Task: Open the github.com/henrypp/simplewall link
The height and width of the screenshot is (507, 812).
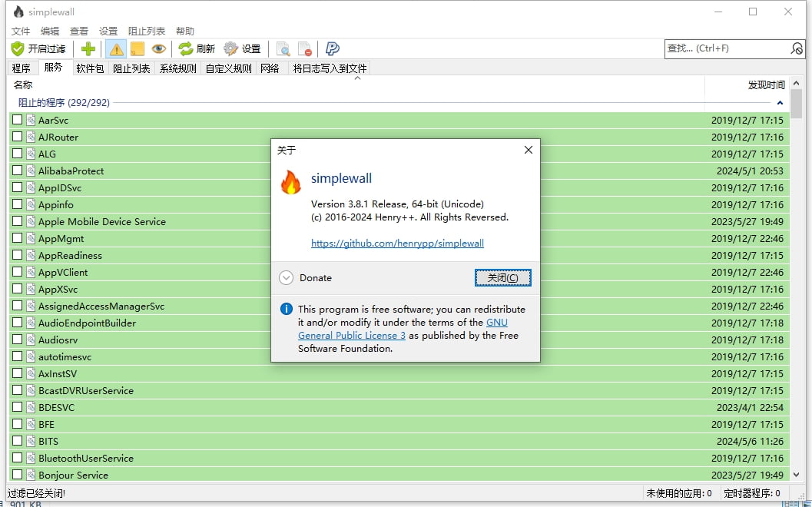Action: click(397, 243)
